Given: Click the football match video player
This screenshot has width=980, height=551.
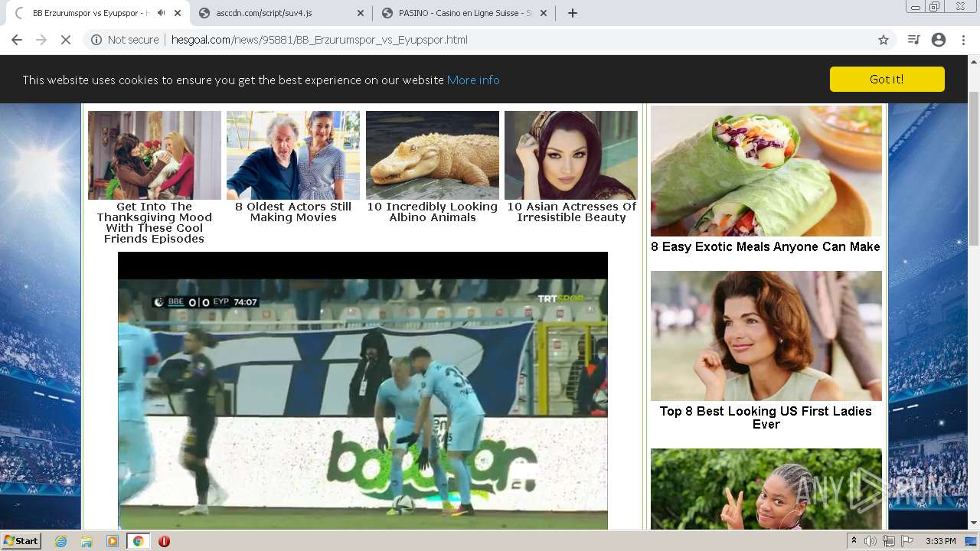Looking at the screenshot, I should click(363, 390).
